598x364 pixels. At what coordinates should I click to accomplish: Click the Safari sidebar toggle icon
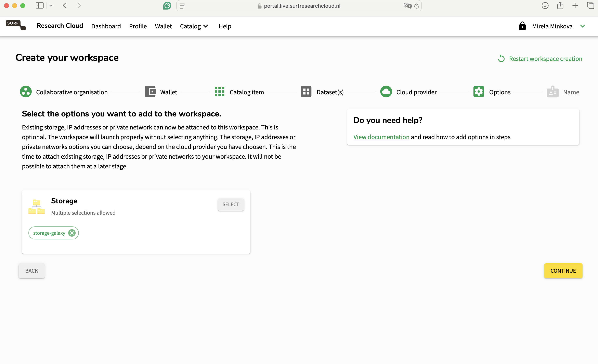click(x=40, y=5)
